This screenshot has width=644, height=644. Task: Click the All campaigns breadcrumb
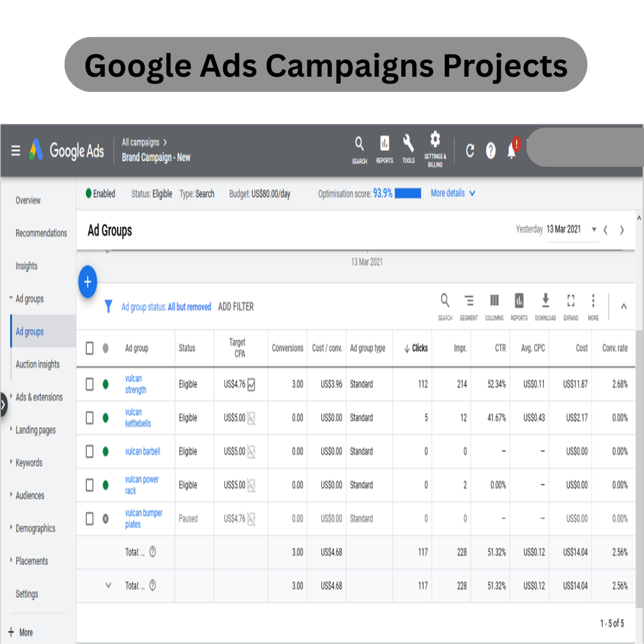click(x=140, y=143)
